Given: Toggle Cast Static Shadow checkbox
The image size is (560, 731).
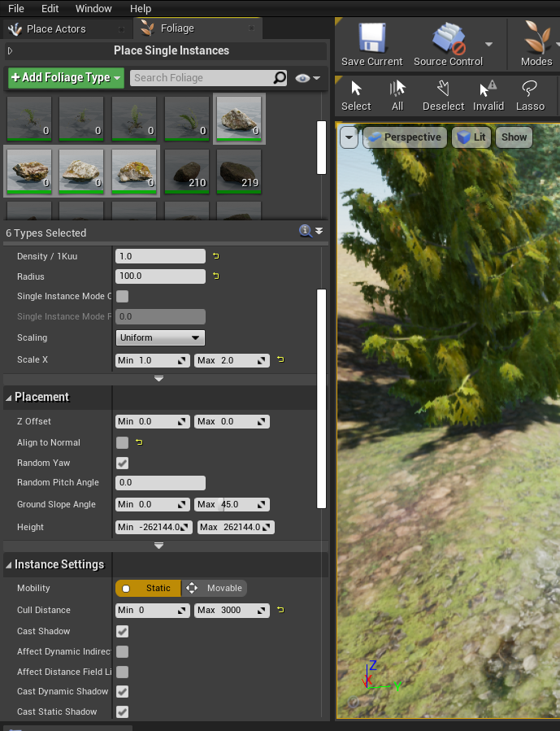Looking at the screenshot, I should coord(122,711).
